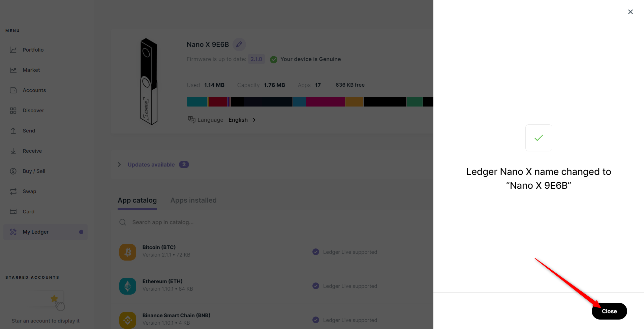Open the Send menu item
Viewport: 644px width, 329px height.
click(x=29, y=131)
